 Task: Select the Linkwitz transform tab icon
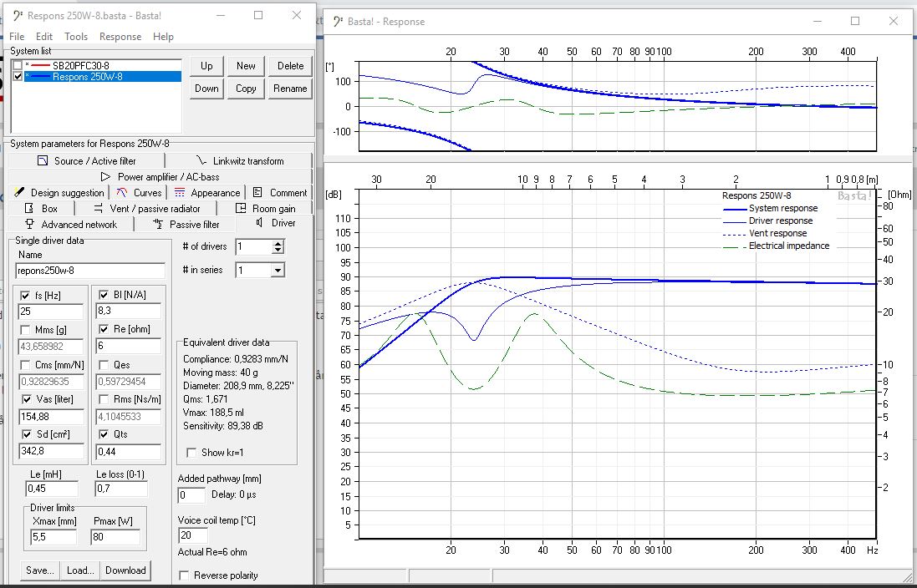pos(201,161)
